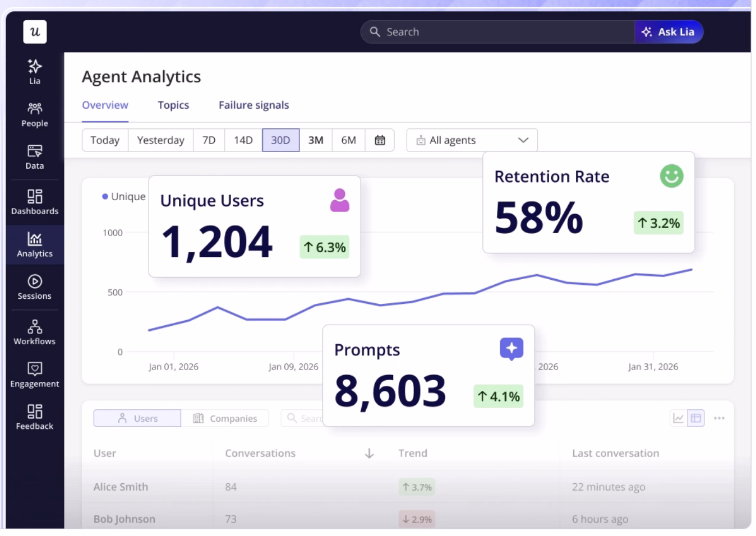The width and height of the screenshot is (756, 536).
Task: Open People section in sidebar
Action: 35,114
